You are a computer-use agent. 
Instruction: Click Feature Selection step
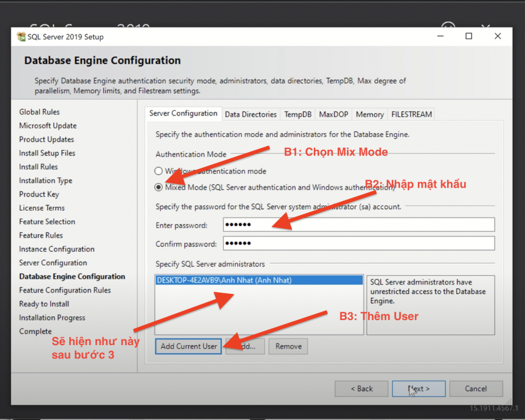47,222
